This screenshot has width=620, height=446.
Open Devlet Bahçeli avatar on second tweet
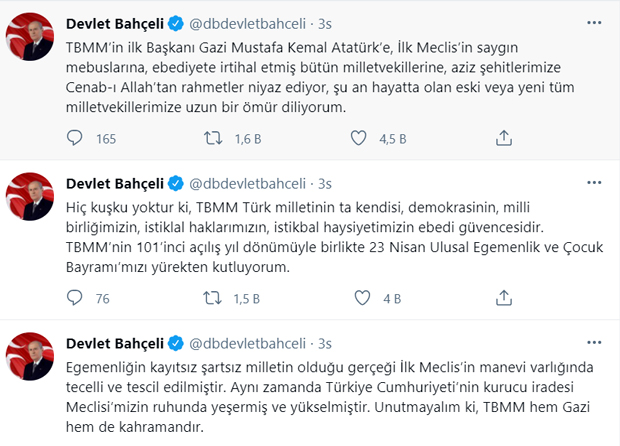(x=30, y=197)
